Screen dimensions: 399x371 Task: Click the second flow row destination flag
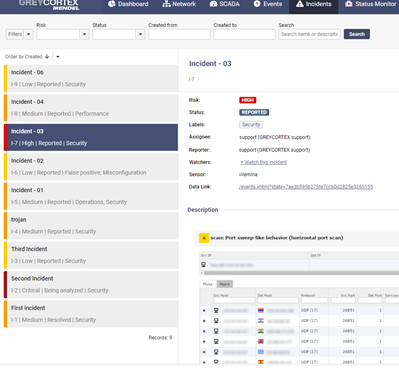(261, 321)
